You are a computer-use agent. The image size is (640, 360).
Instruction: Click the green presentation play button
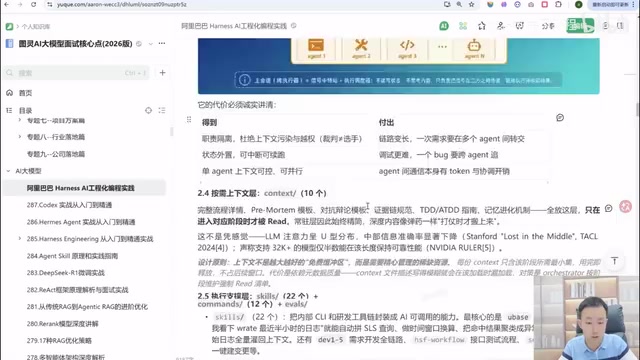point(580,26)
